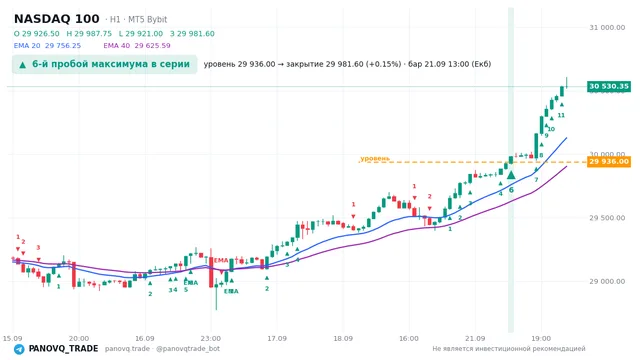Image resolution: width=640 pixels, height=360 pixels.
Task: Click the 16.09 date axis label
Action: pyautogui.click(x=144, y=338)
